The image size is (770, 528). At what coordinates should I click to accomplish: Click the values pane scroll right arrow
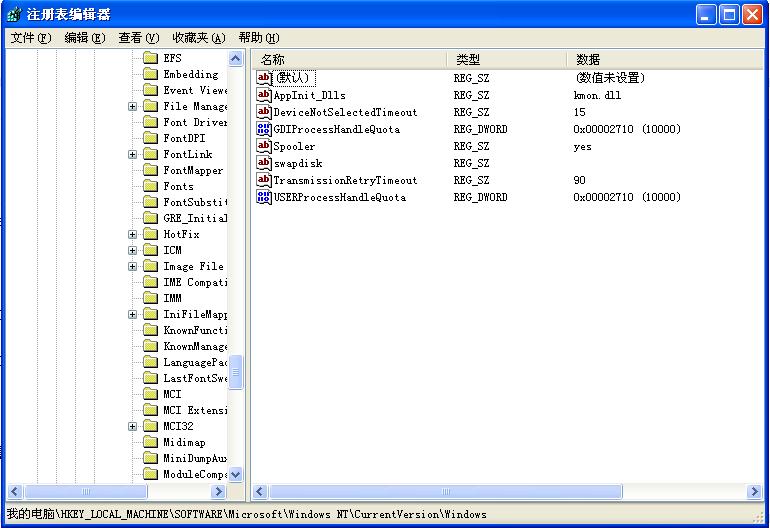pos(755,491)
